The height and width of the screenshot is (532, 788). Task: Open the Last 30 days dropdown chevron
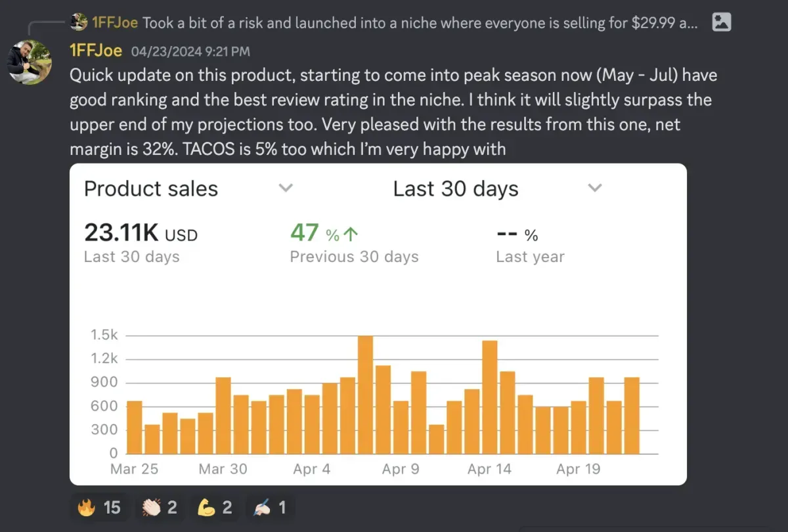point(594,188)
